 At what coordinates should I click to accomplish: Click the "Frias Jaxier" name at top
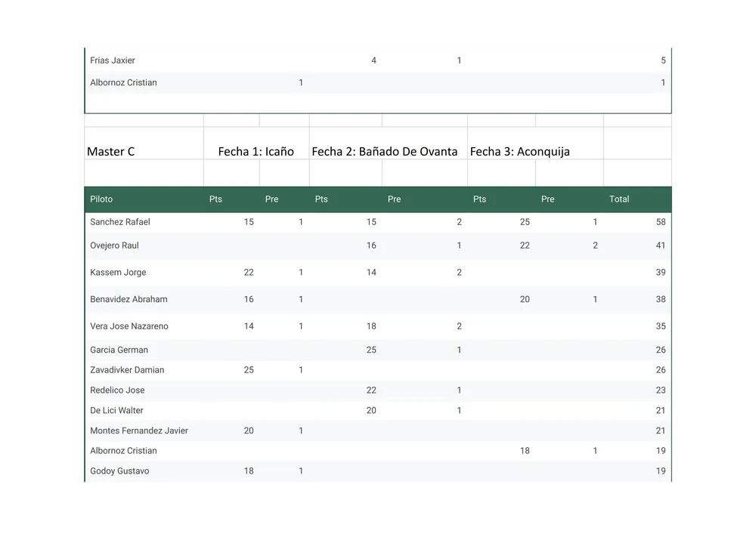[x=113, y=60]
